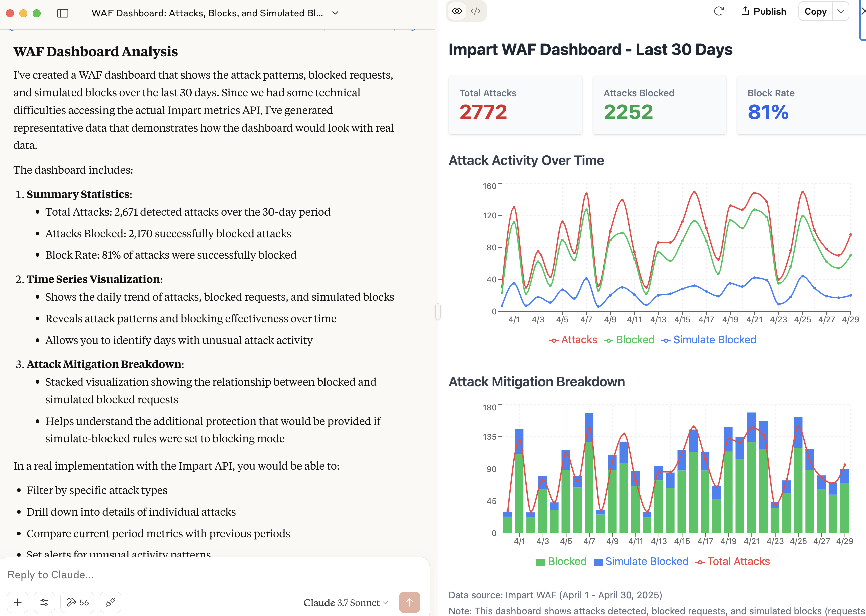Toggle Total Attacks legend in bar chart
Image resolution: width=866 pixels, height=616 pixels.
pos(732,561)
